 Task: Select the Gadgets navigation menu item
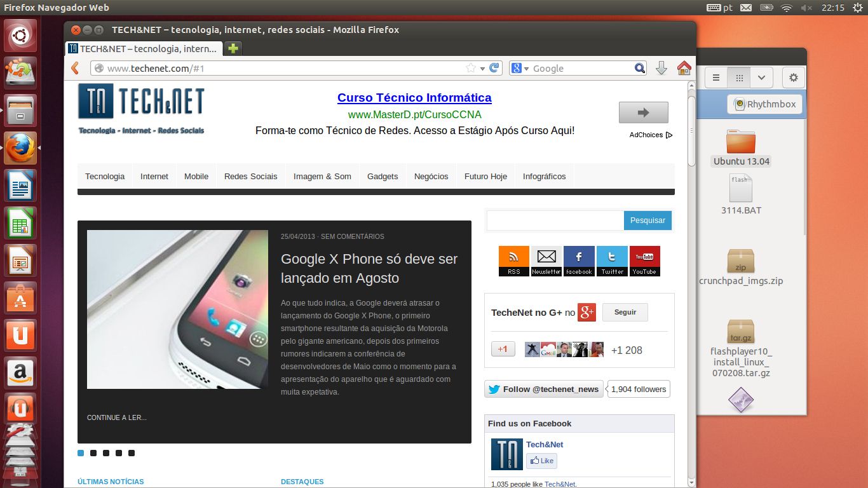pyautogui.click(x=383, y=176)
